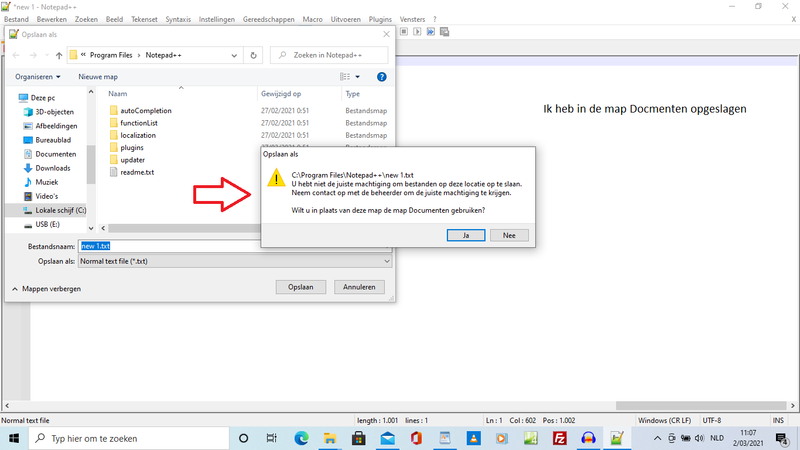800x450 pixels.
Task: Select USB (E:) in the navigation pane
Action: (x=41, y=224)
